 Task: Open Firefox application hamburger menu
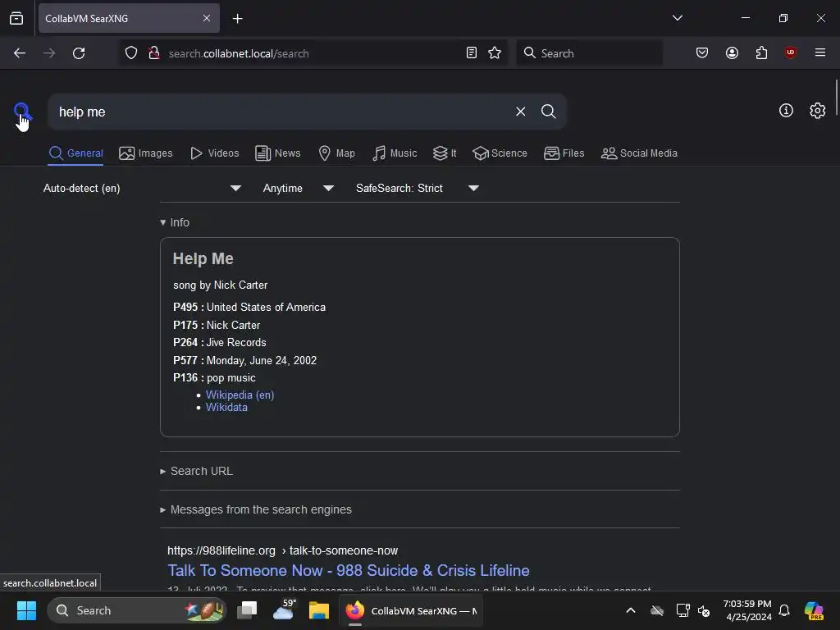[x=819, y=53]
